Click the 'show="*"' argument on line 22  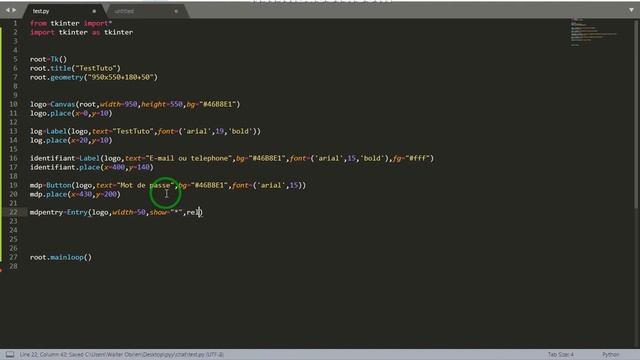[x=166, y=212]
